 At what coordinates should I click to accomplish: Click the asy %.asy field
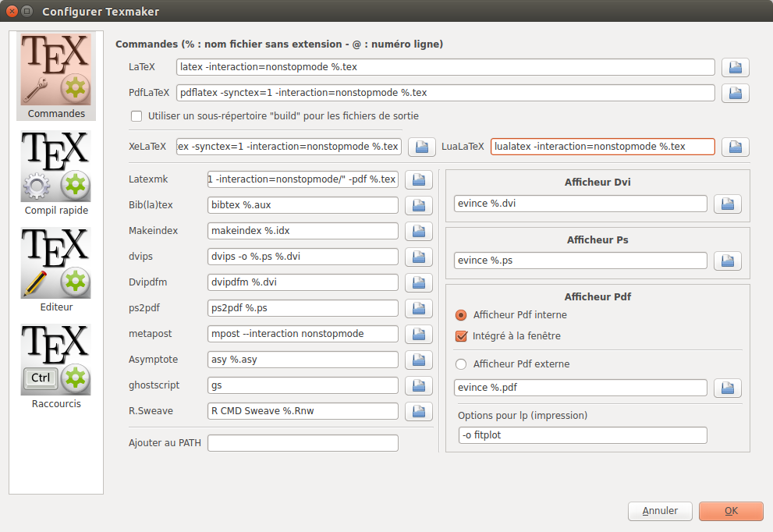pos(303,360)
